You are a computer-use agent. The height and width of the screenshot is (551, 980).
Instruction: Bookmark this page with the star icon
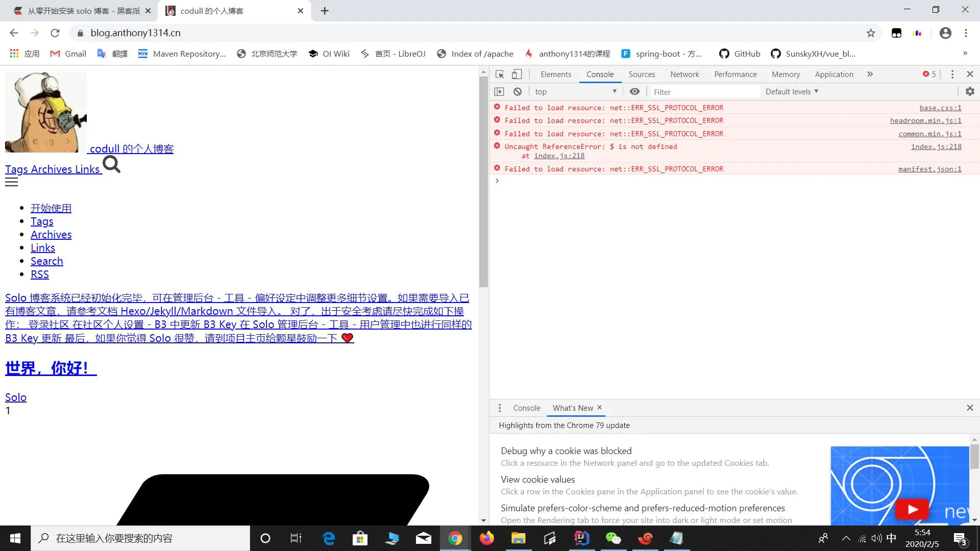(871, 33)
